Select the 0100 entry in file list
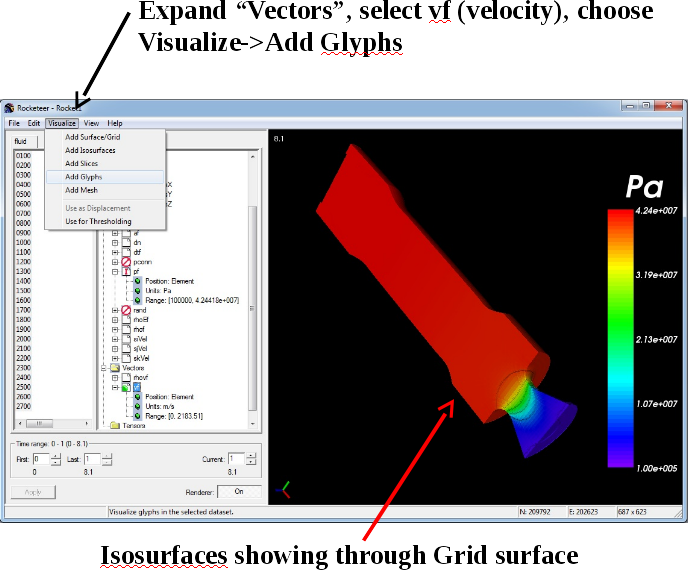Screen dimensions: 688x570 pos(23,155)
